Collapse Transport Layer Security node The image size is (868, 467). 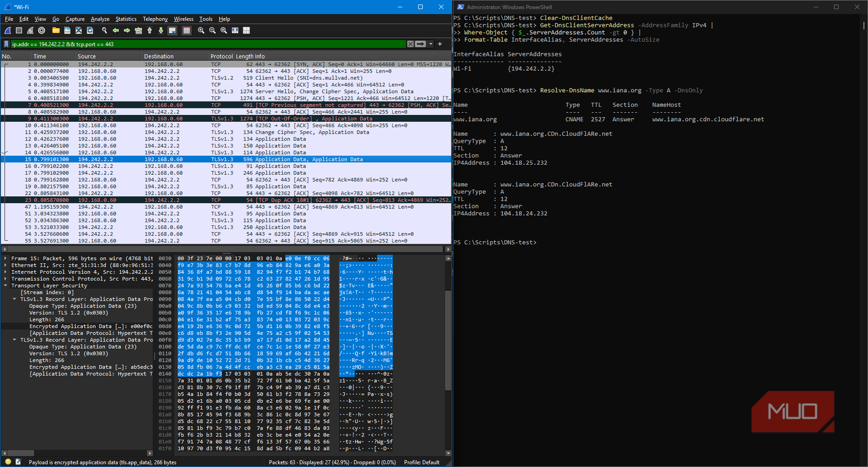pyautogui.click(x=6, y=285)
